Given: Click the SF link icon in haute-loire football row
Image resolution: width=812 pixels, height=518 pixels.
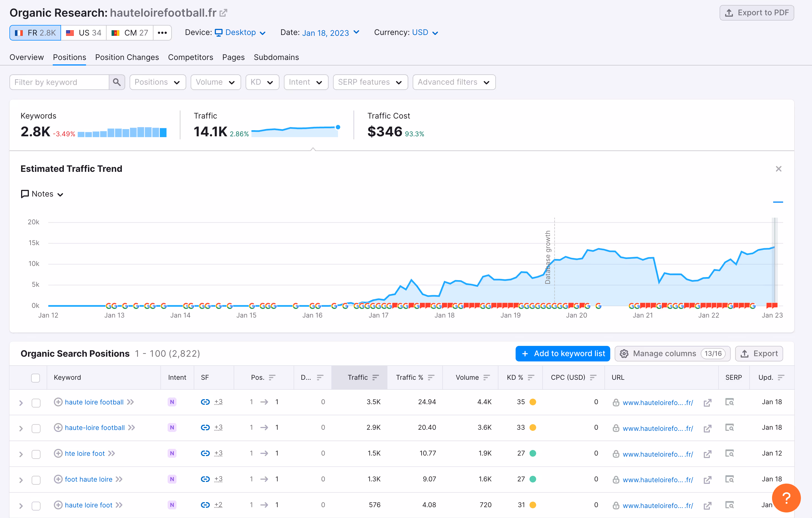Looking at the screenshot, I should tap(205, 428).
